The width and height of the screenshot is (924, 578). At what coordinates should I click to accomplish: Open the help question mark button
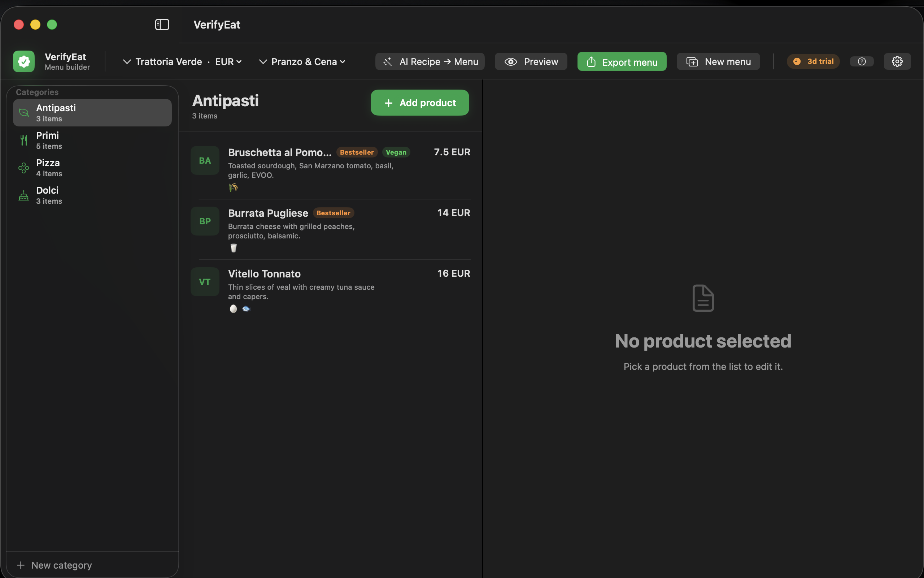pyautogui.click(x=862, y=61)
